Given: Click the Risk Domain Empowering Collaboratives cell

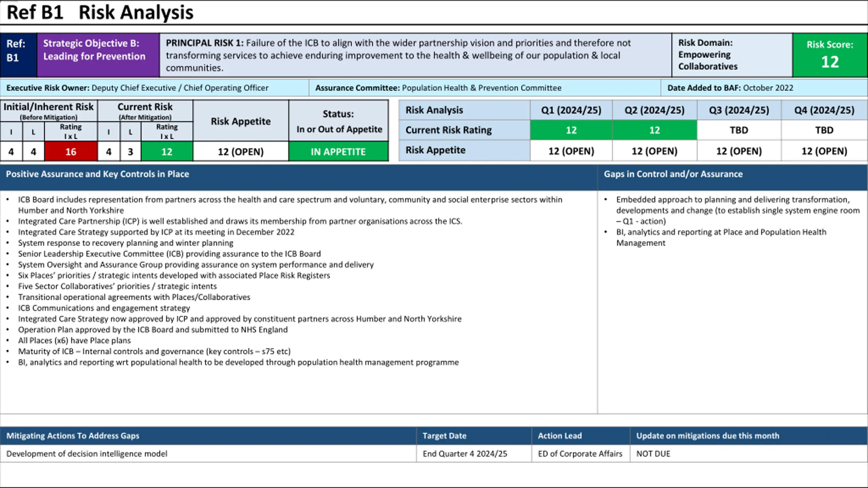Looking at the screenshot, I should coord(731,55).
